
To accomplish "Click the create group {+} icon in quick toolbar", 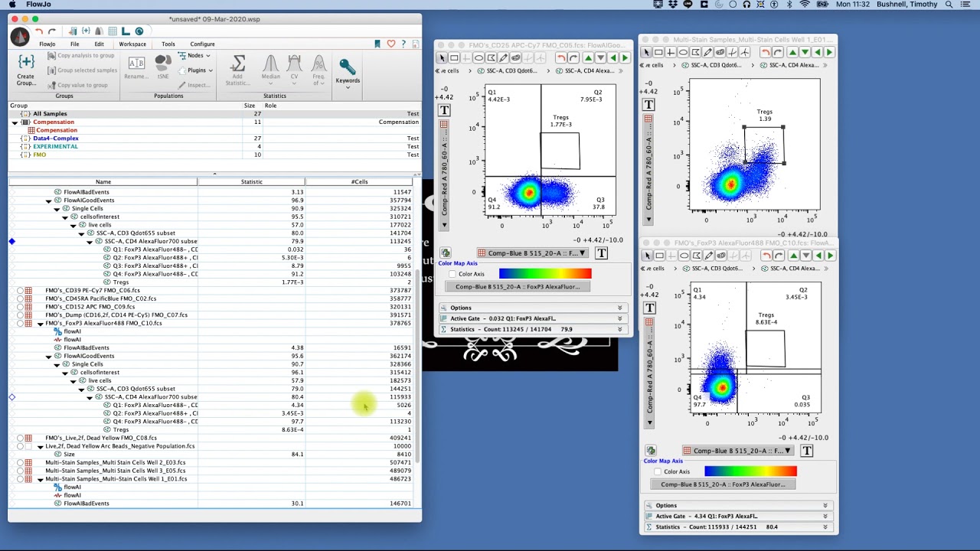I will (86, 31).
